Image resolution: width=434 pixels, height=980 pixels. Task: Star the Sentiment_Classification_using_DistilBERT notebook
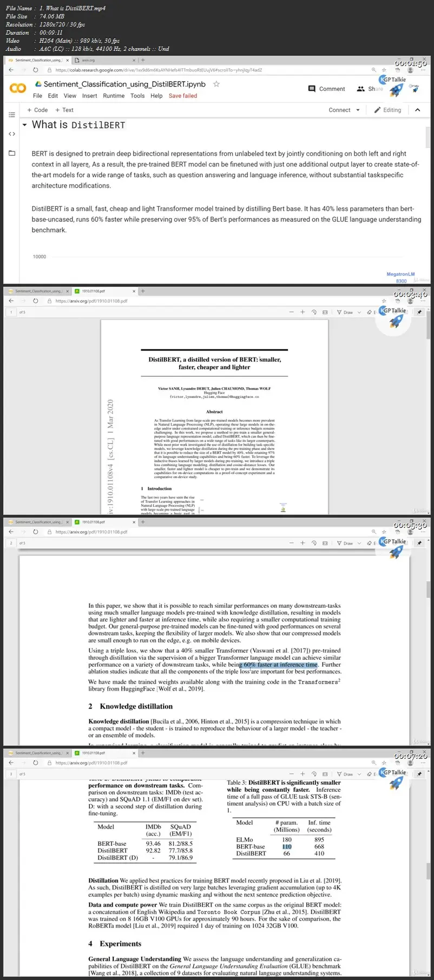pyautogui.click(x=216, y=84)
